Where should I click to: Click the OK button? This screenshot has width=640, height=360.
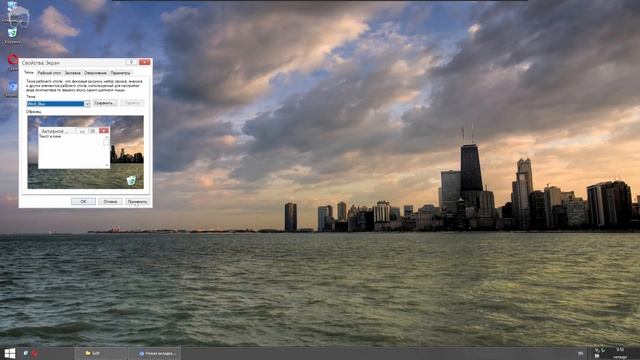coord(83,202)
